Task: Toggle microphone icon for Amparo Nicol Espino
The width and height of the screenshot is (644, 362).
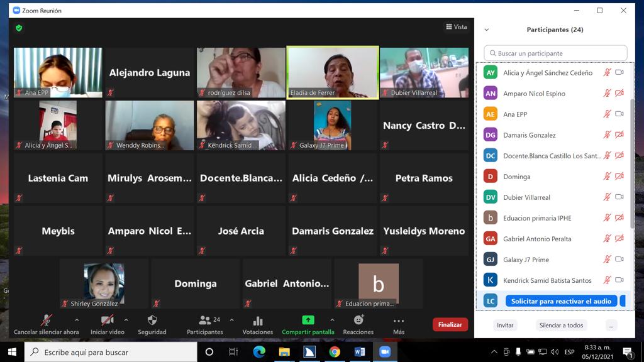Action: click(607, 93)
